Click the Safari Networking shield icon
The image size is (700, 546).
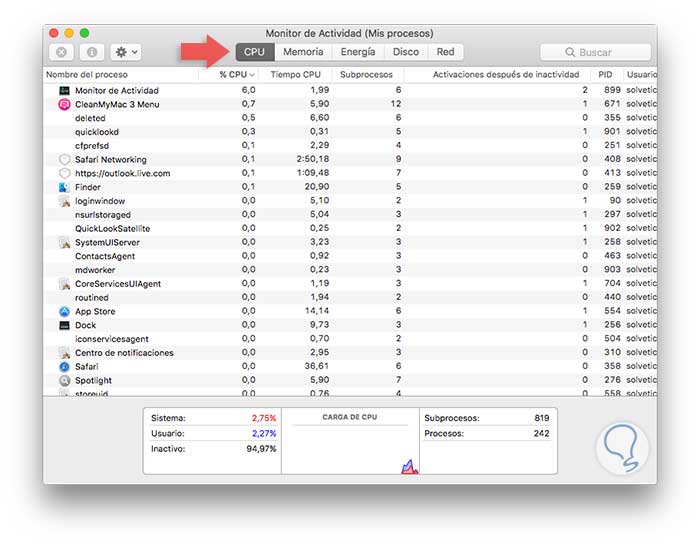tap(65, 159)
